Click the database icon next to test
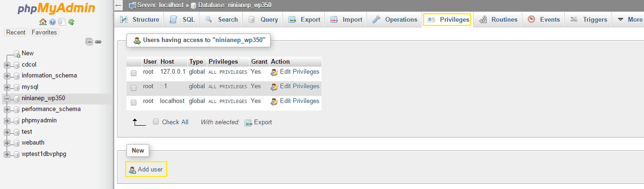Image resolution: width=644 pixels, height=189 pixels. (x=17, y=132)
